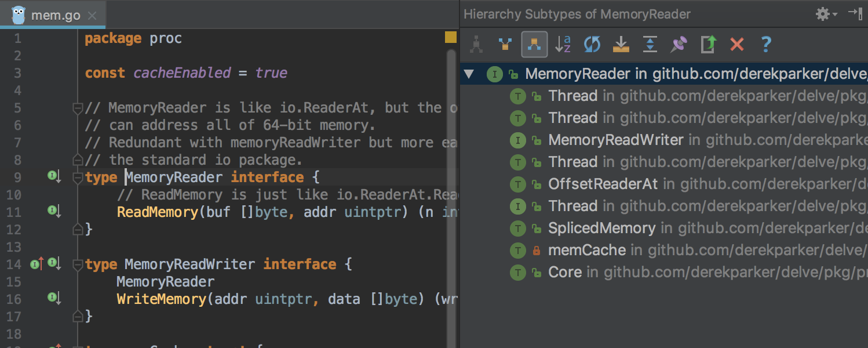Fold the MemoryReader interface block on line 9
Viewport: 868px width, 348px height.
pyautogui.click(x=78, y=177)
